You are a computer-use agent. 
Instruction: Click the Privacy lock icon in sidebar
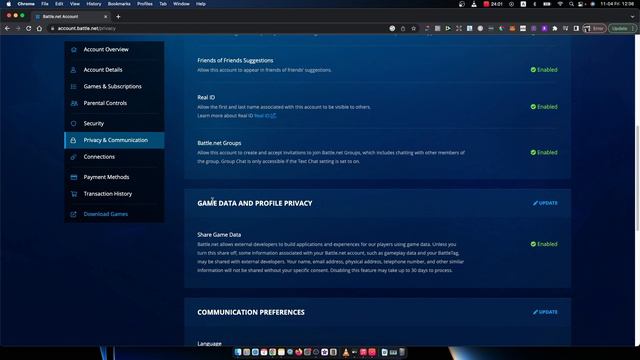pyautogui.click(x=73, y=140)
